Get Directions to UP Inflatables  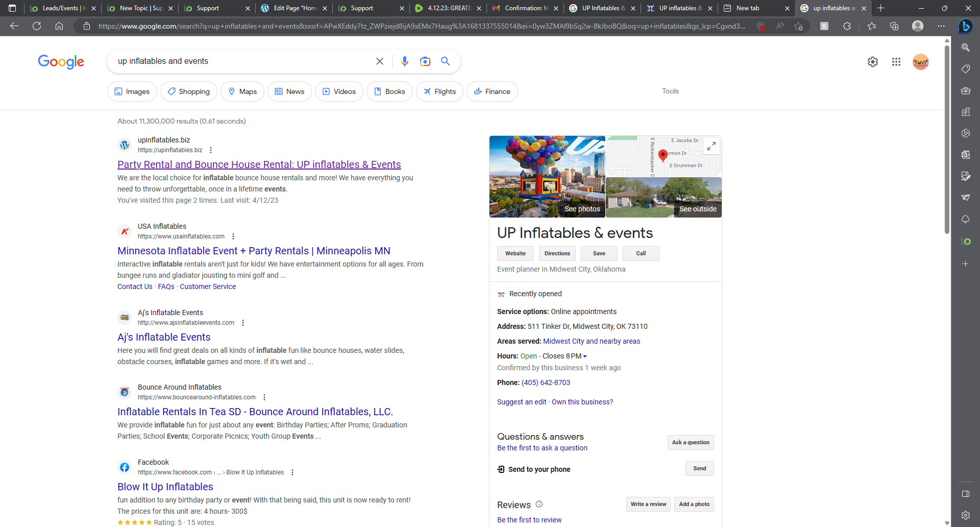(x=557, y=254)
